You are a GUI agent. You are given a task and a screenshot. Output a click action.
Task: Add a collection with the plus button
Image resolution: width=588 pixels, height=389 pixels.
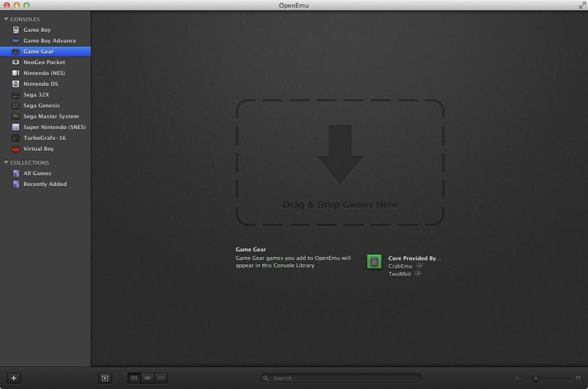pyautogui.click(x=14, y=378)
